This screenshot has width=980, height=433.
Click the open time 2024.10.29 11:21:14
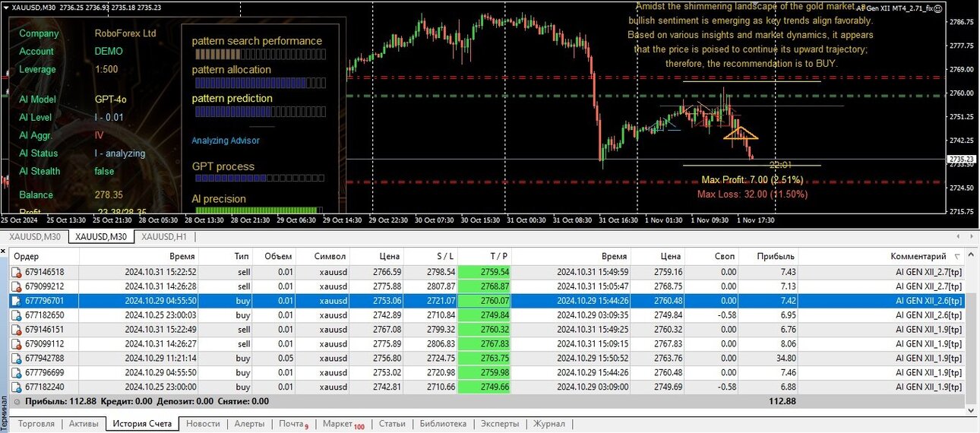(x=161, y=358)
